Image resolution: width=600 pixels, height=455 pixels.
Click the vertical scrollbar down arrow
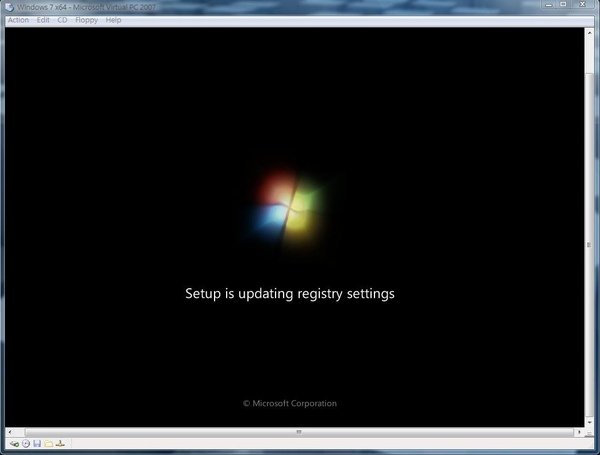coord(589,422)
